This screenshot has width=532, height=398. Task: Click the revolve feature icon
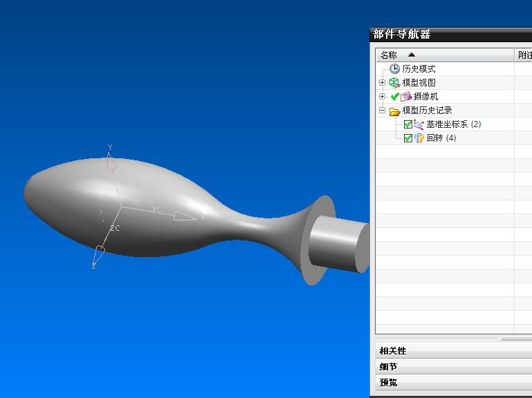pos(419,138)
